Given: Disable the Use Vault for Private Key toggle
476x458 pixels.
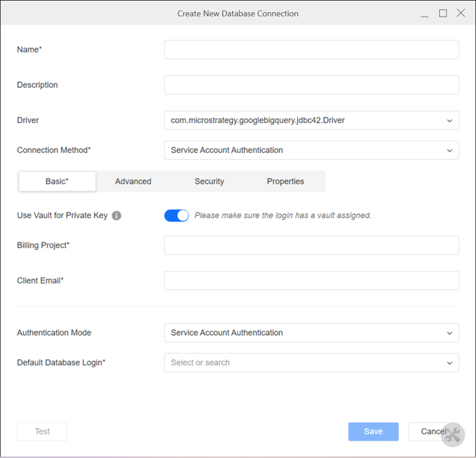Looking at the screenshot, I should point(176,216).
